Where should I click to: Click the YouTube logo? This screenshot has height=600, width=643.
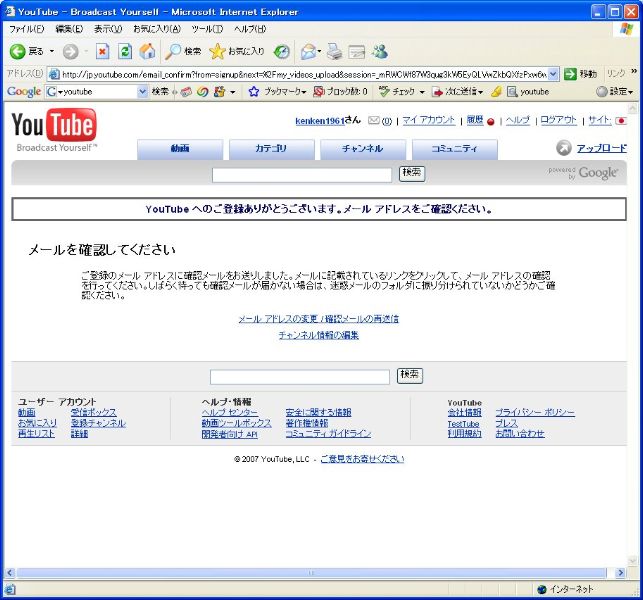(54, 128)
